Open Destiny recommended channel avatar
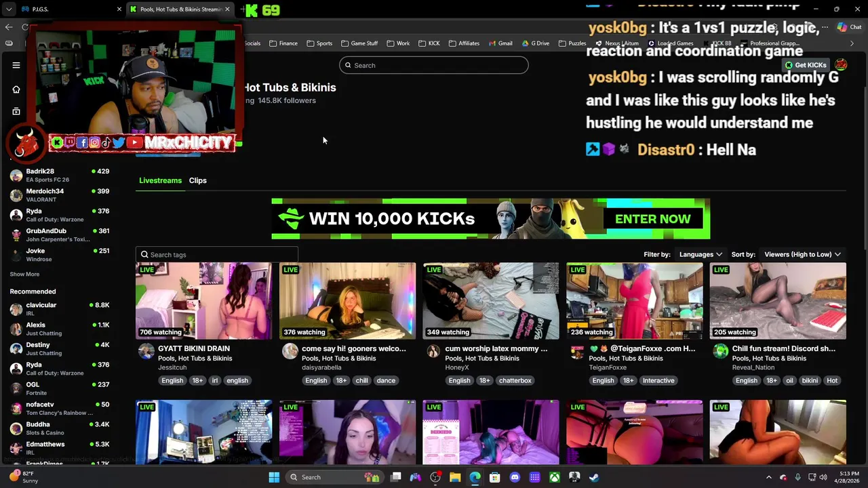The height and width of the screenshot is (488, 868). (x=16, y=348)
